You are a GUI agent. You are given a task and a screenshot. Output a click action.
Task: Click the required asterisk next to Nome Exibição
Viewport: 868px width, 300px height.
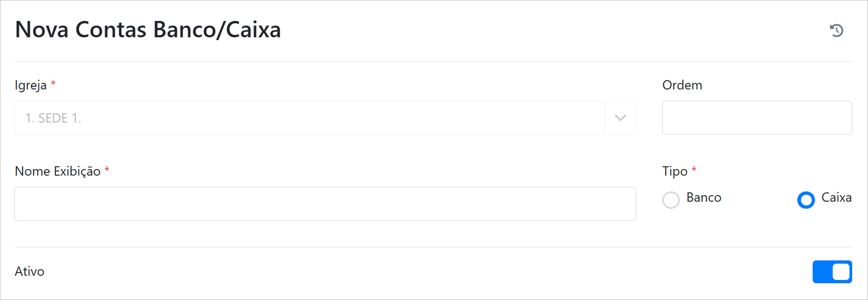(107, 170)
